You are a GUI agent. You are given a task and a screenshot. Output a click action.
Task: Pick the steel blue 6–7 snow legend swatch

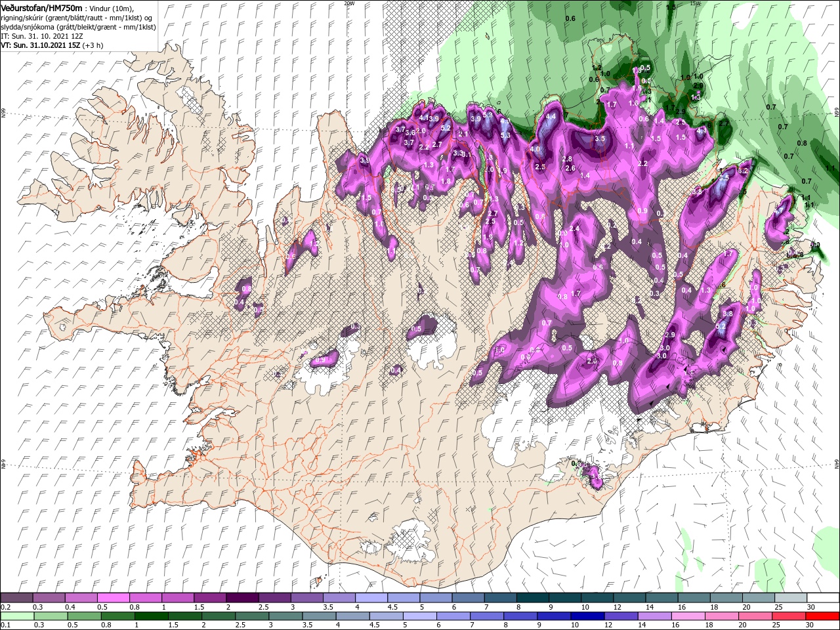click(467, 598)
